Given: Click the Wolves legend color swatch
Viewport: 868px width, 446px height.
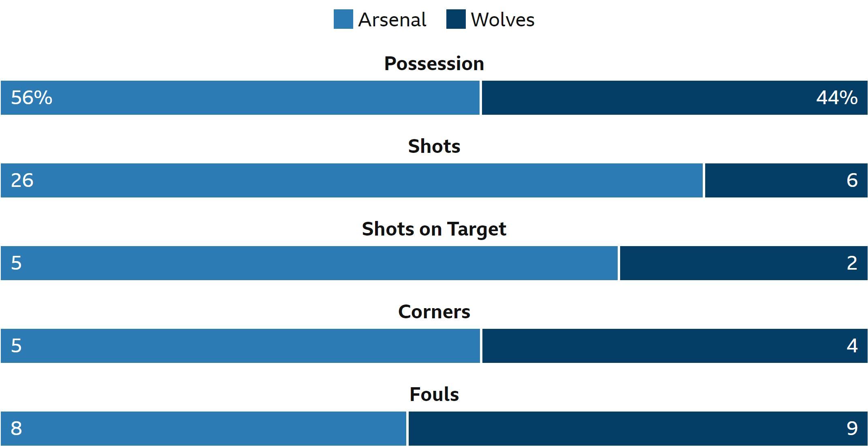Looking at the screenshot, I should tap(456, 19).
